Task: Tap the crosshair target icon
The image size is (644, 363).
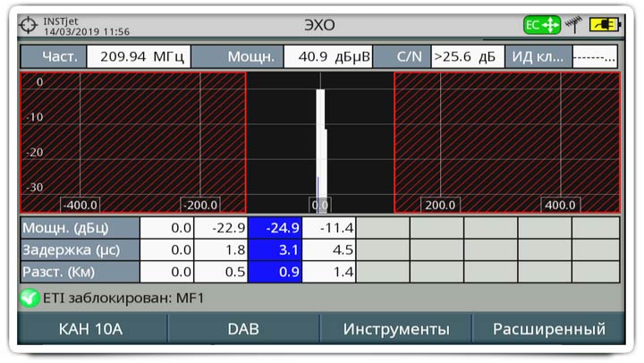Action: tap(28, 25)
